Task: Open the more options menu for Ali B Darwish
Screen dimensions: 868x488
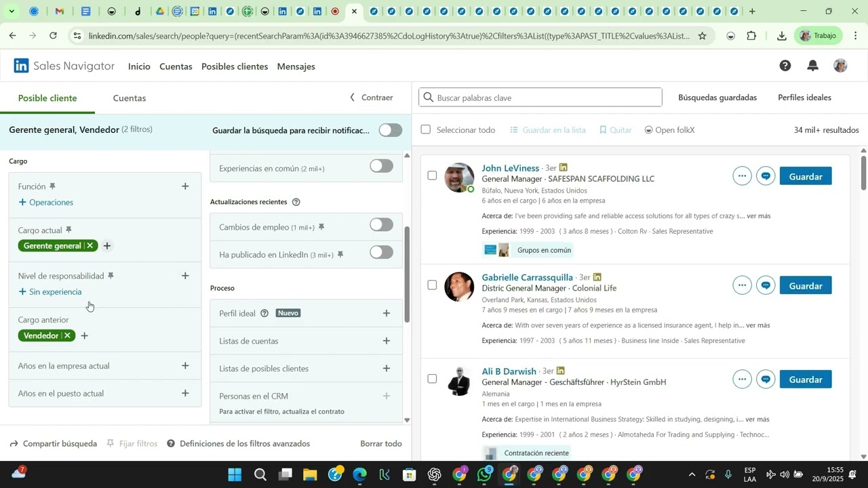Action: click(743, 380)
